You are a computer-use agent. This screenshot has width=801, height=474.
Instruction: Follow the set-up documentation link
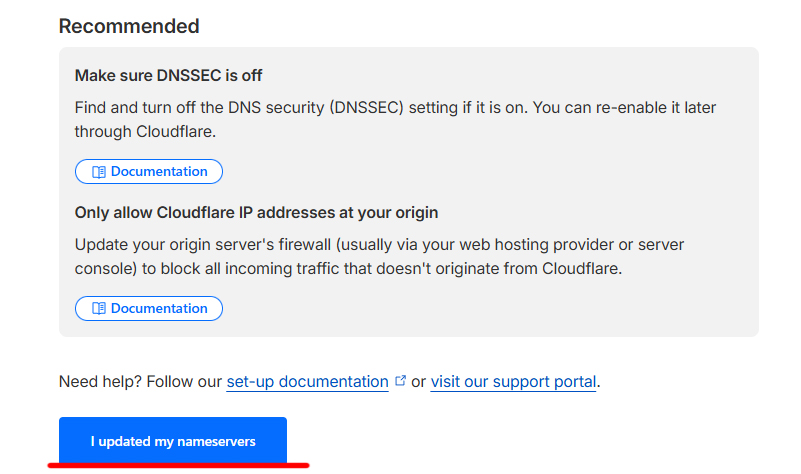click(307, 382)
